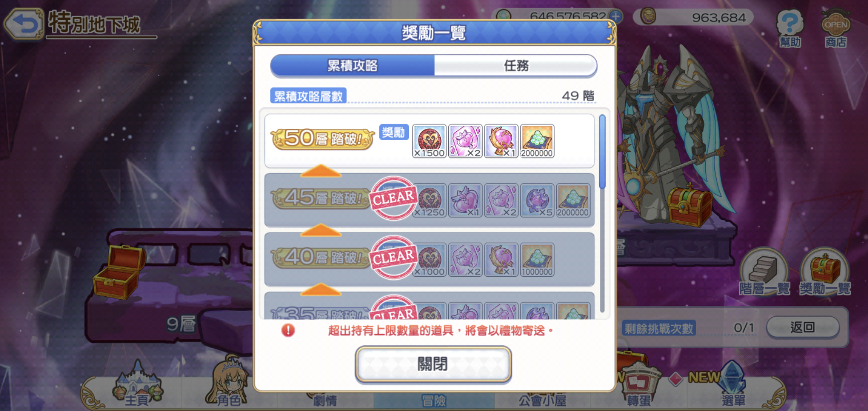The image size is (868, 411).
Task: Open the 獎勵一覽 treasure chest icon
Action: coord(825,271)
